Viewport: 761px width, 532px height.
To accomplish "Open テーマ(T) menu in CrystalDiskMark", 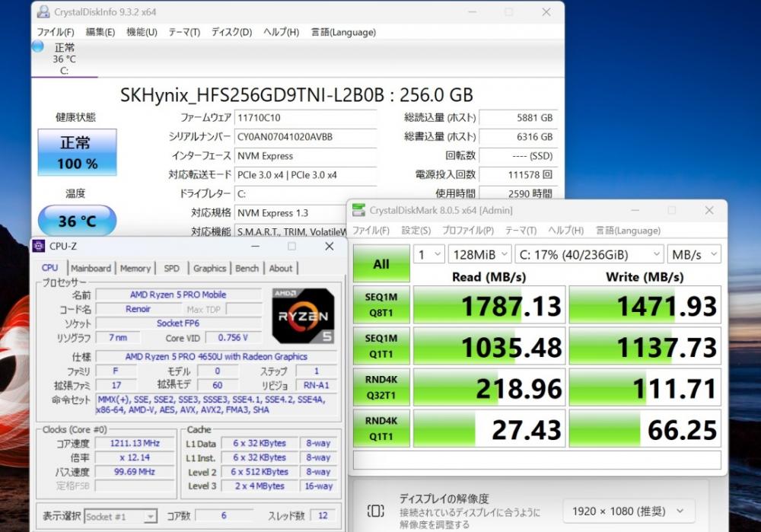I will pos(521,231).
